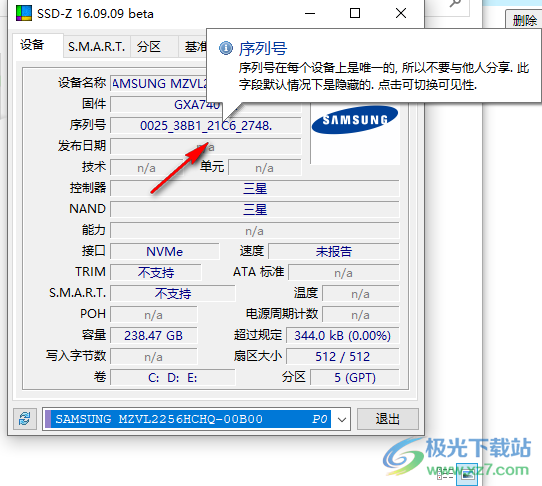Click the Samsung logo image
Screen dimensions: 542x486
click(355, 120)
